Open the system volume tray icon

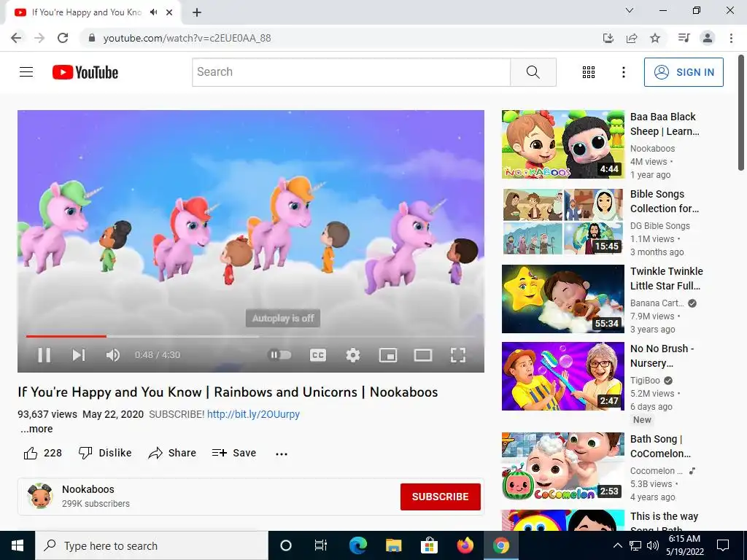[x=653, y=545]
